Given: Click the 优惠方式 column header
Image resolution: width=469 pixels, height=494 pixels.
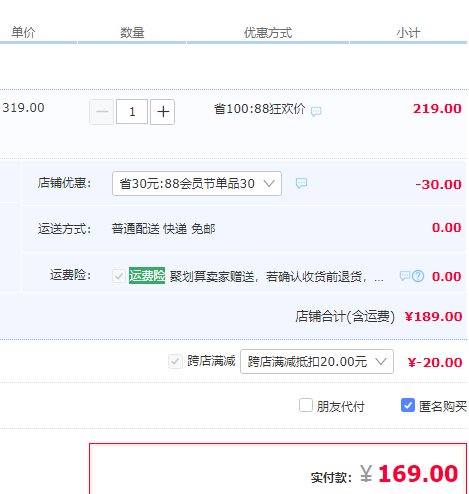Looking at the screenshot, I should (x=268, y=33).
